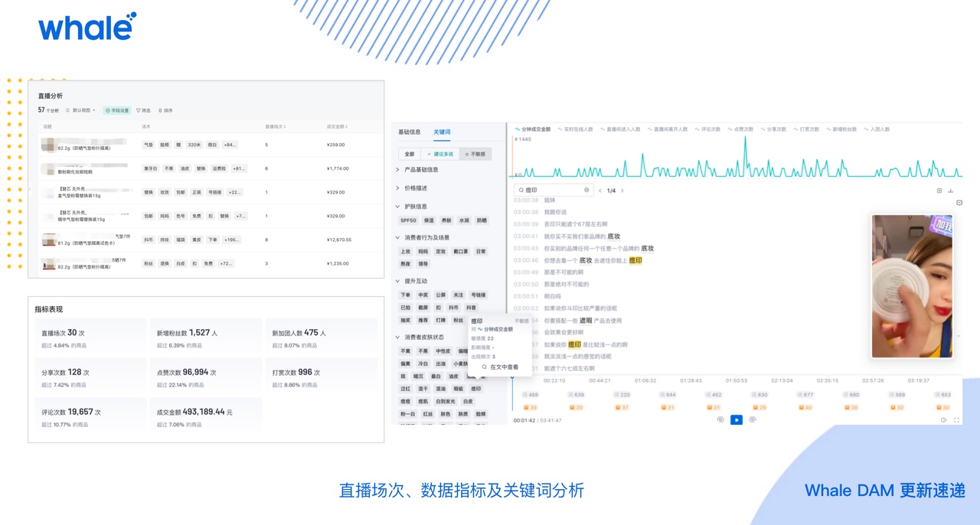Expand the 价格描述 section

[416, 188]
